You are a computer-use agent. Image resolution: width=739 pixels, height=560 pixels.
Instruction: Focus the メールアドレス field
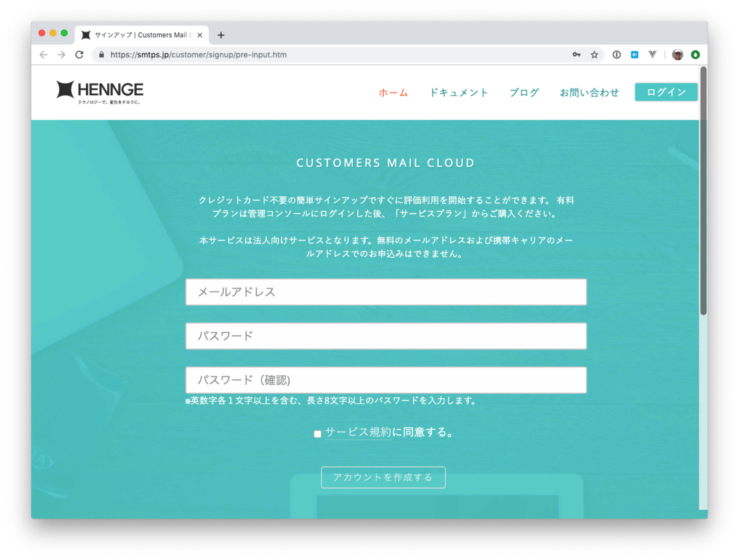(386, 292)
